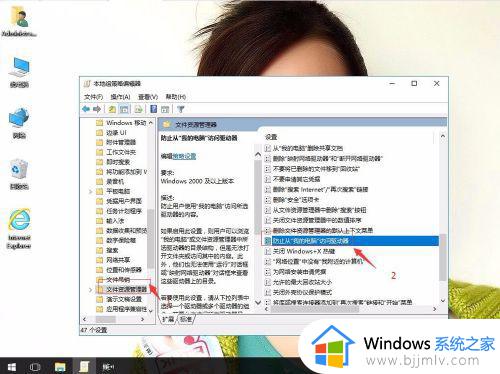Open File Explorer from the taskbar
The image size is (500, 374).
click(60, 367)
